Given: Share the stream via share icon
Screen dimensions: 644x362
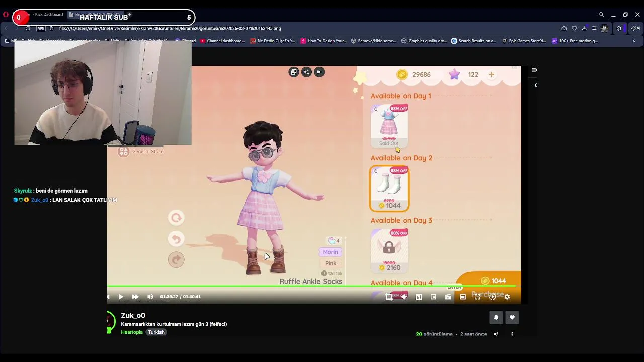Looking at the screenshot, I should pyautogui.click(x=496, y=334).
